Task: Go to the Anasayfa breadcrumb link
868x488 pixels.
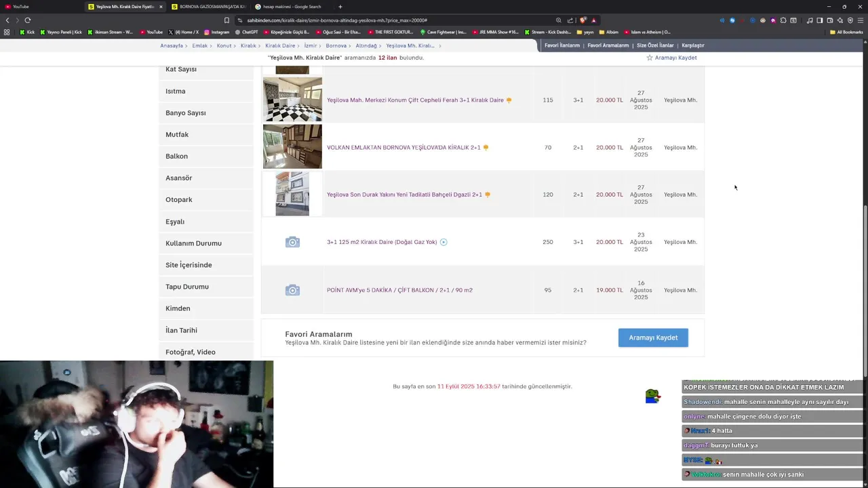Action: point(172,45)
